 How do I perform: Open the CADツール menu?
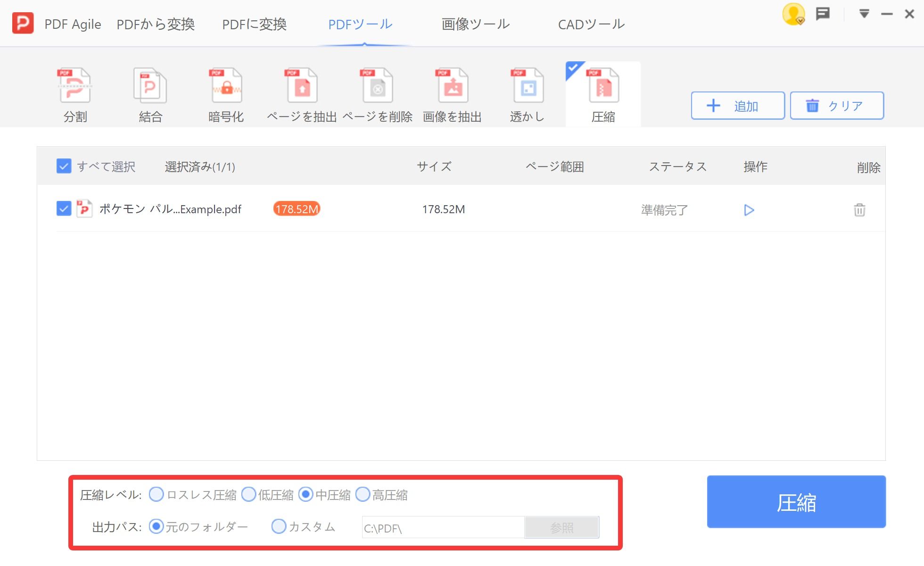coord(591,24)
